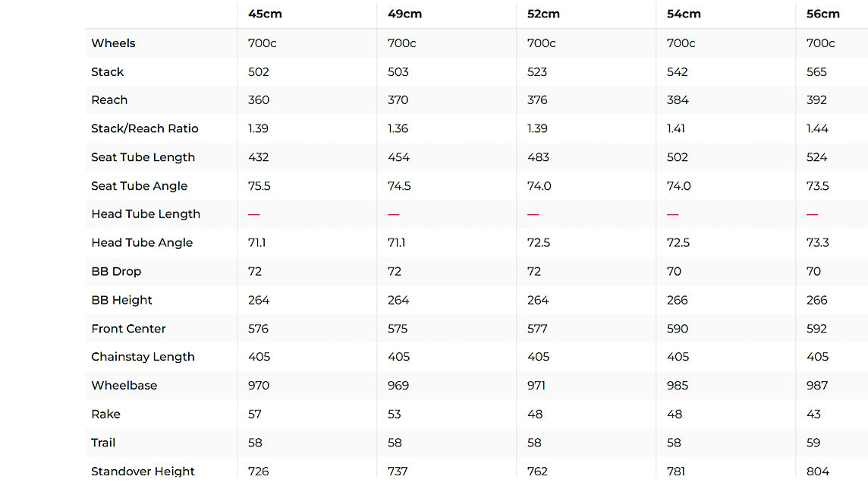
Task: Select the Stack/Reach Ratio row label
Action: (144, 129)
